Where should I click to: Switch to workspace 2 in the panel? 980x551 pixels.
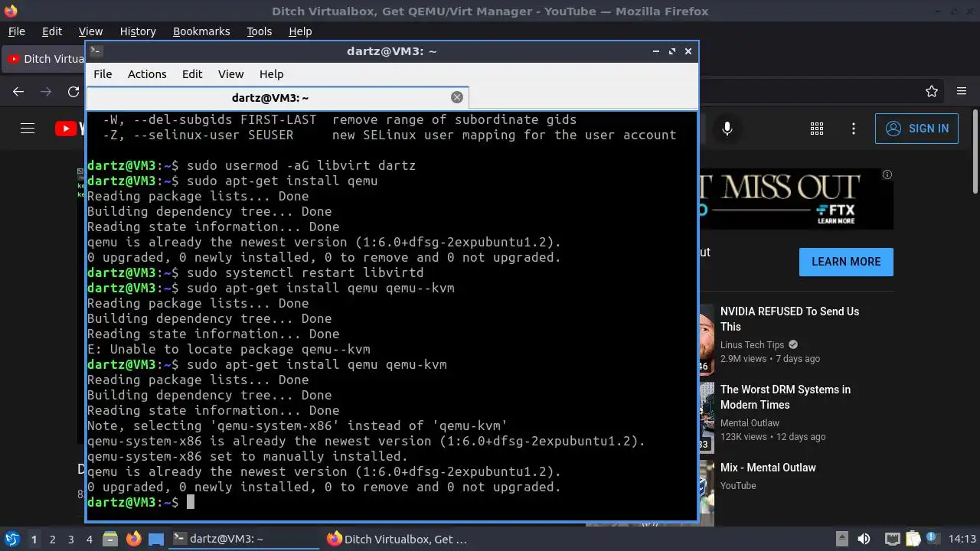point(53,540)
